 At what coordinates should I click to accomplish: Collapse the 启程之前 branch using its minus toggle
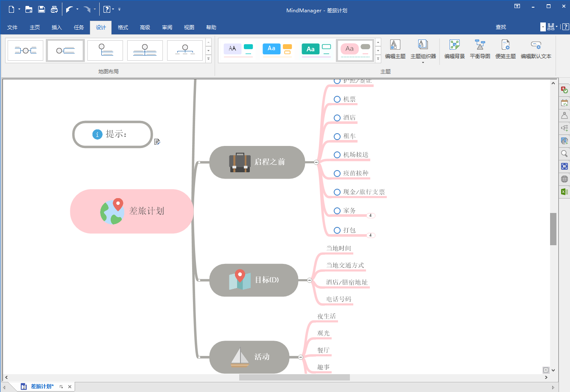[316, 162]
